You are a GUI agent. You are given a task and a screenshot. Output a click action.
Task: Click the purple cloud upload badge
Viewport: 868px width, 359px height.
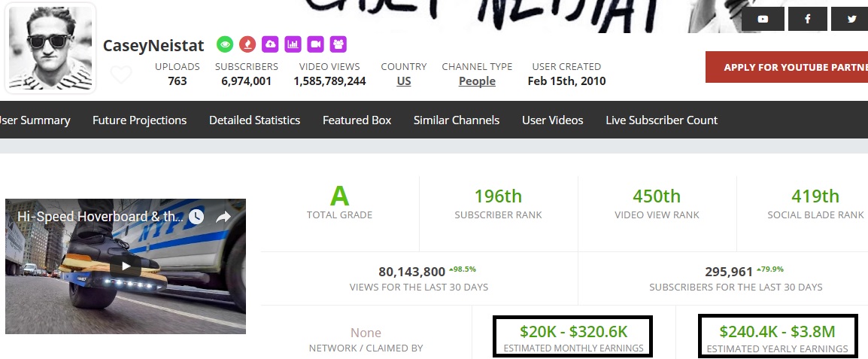(x=270, y=44)
